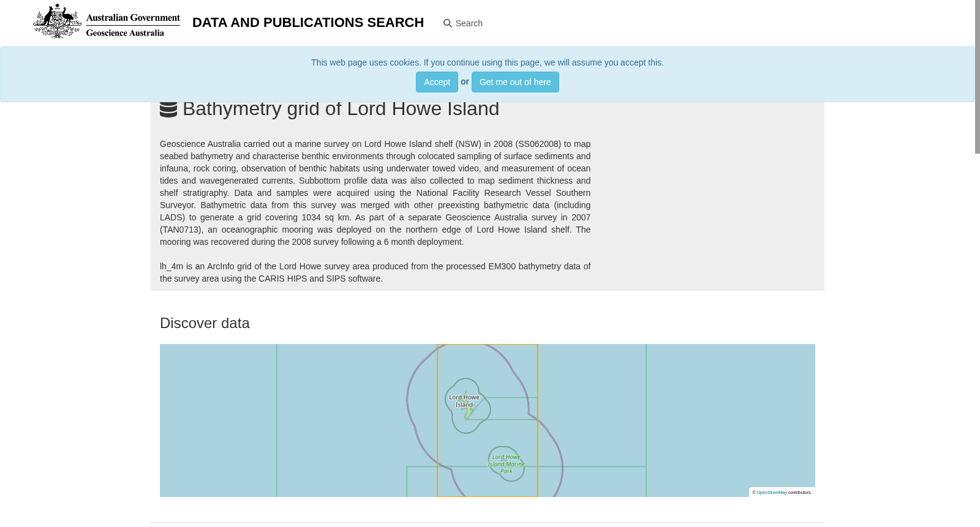
Task: Open the Data and Publications Search title link
Action: point(308,23)
